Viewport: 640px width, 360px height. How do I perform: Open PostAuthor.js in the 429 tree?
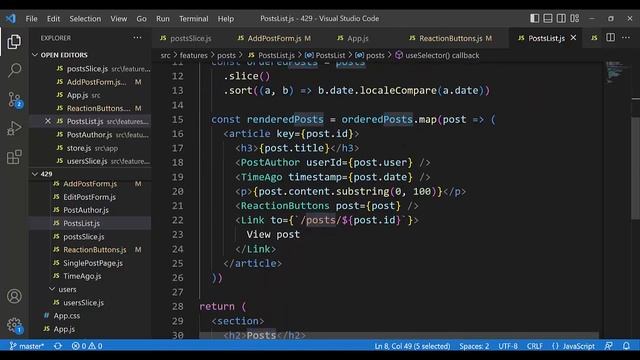(86, 210)
